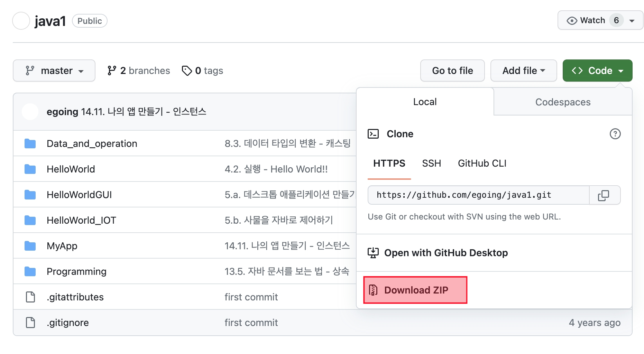The image size is (644, 354).
Task: Click the commit author avatar
Action: pos(30,112)
